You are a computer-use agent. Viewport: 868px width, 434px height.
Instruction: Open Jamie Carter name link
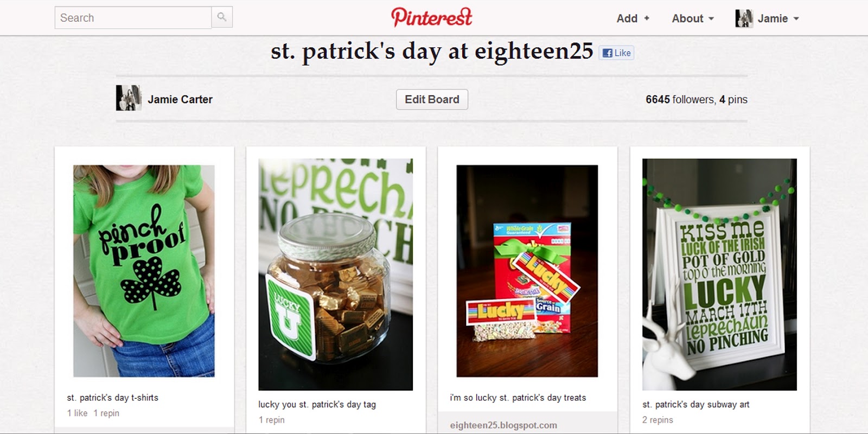point(180,99)
